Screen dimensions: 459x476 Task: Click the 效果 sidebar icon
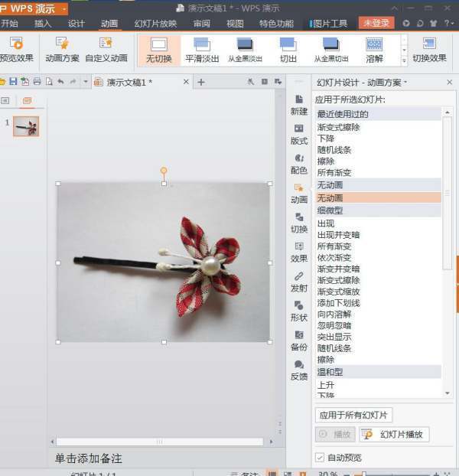point(299,253)
